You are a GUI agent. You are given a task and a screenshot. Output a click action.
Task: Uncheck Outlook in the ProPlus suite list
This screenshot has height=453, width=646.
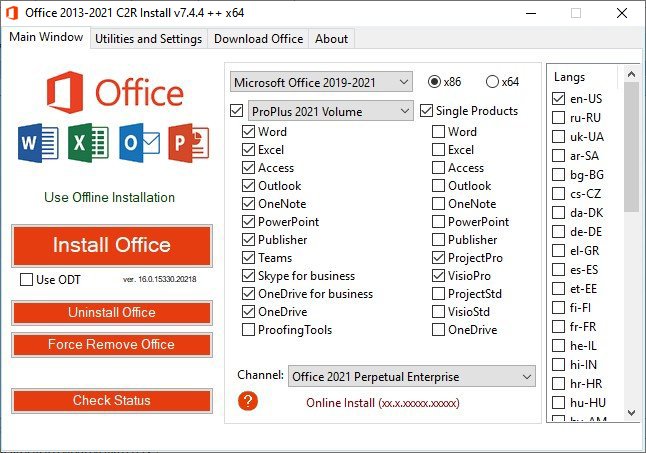point(248,185)
